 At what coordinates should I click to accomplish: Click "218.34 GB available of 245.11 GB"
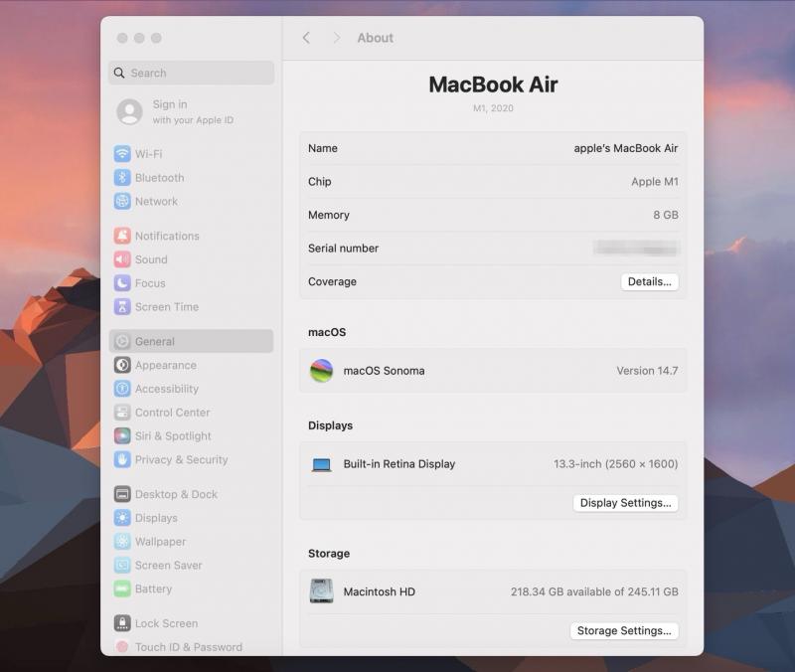[x=594, y=591]
